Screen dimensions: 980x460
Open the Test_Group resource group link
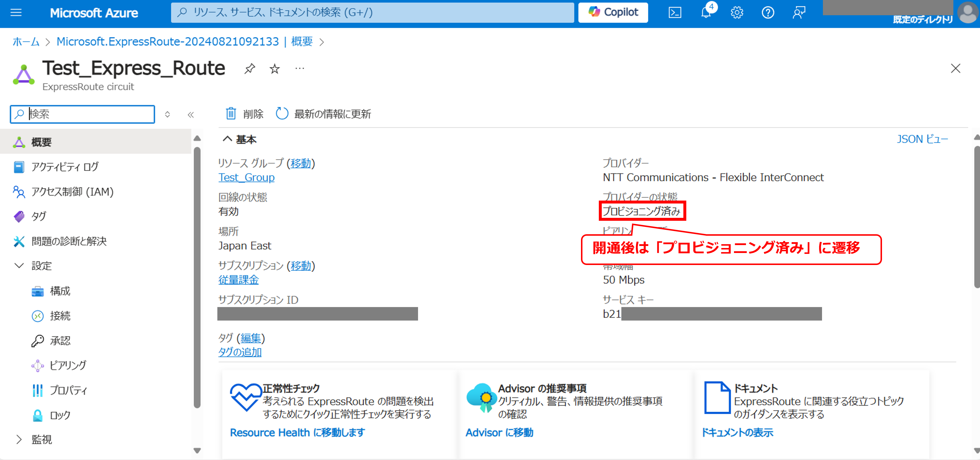tap(246, 177)
